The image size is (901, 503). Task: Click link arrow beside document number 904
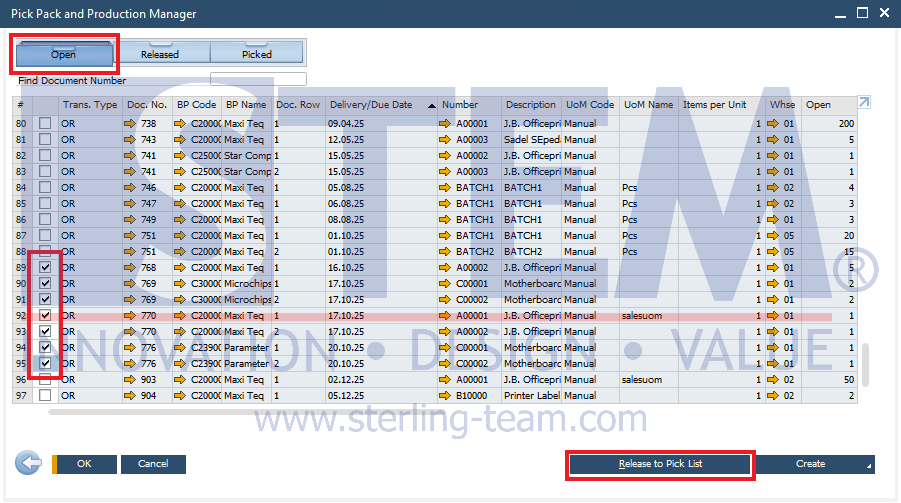(x=131, y=395)
